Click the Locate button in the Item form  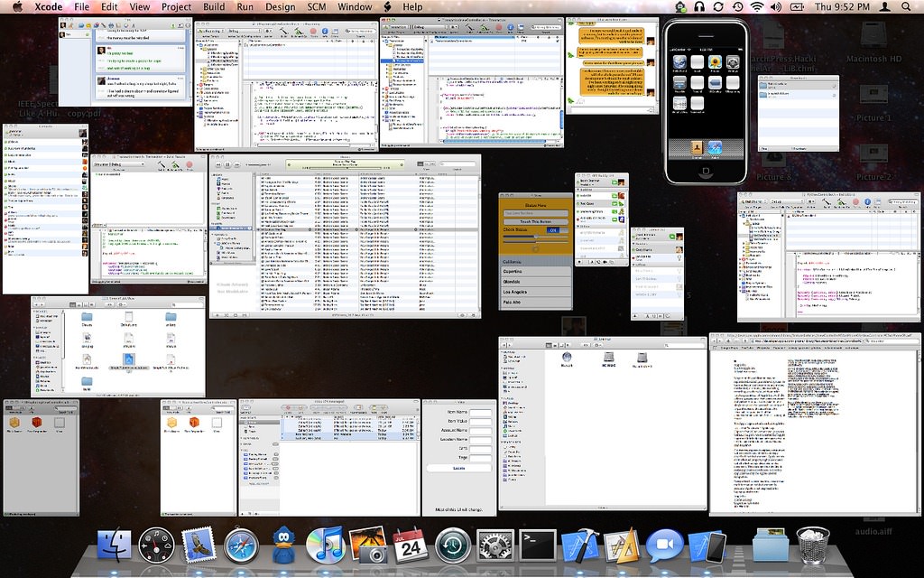click(x=458, y=468)
